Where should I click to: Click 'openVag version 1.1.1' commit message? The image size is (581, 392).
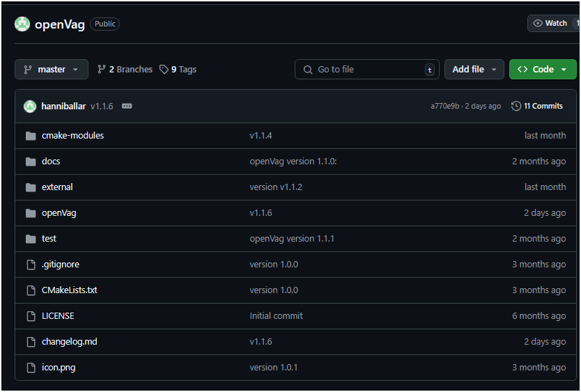(292, 239)
